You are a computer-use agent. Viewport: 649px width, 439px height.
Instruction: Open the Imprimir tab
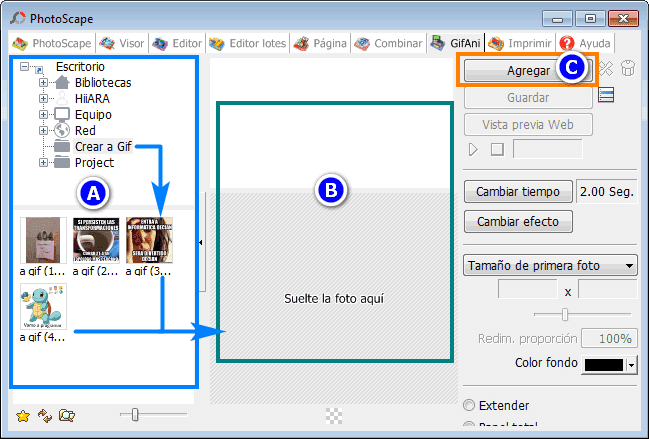[x=520, y=43]
